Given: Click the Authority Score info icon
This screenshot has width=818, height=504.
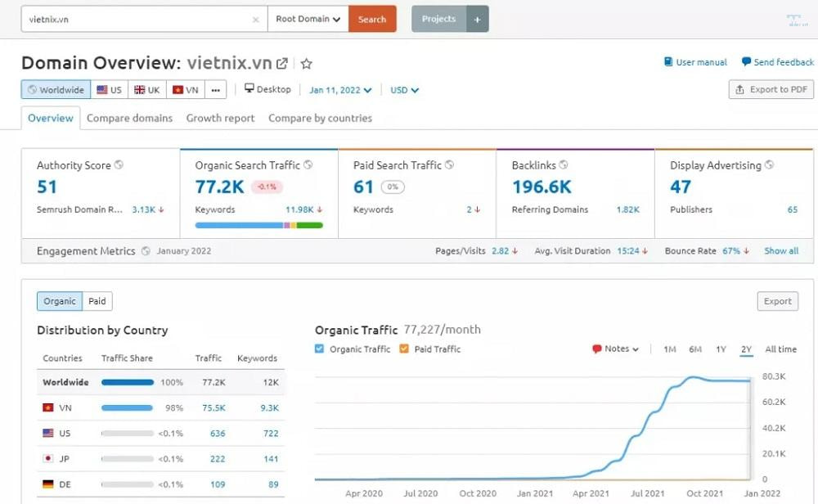Looking at the screenshot, I should tap(119, 165).
